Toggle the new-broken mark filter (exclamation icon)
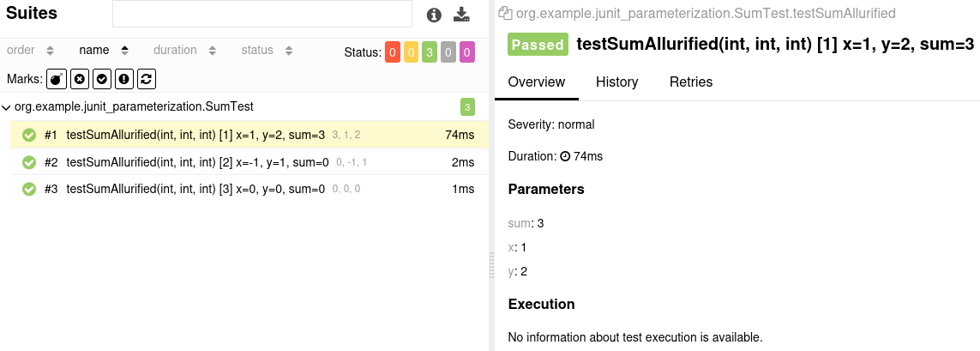This screenshot has width=980, height=351. coord(123,79)
